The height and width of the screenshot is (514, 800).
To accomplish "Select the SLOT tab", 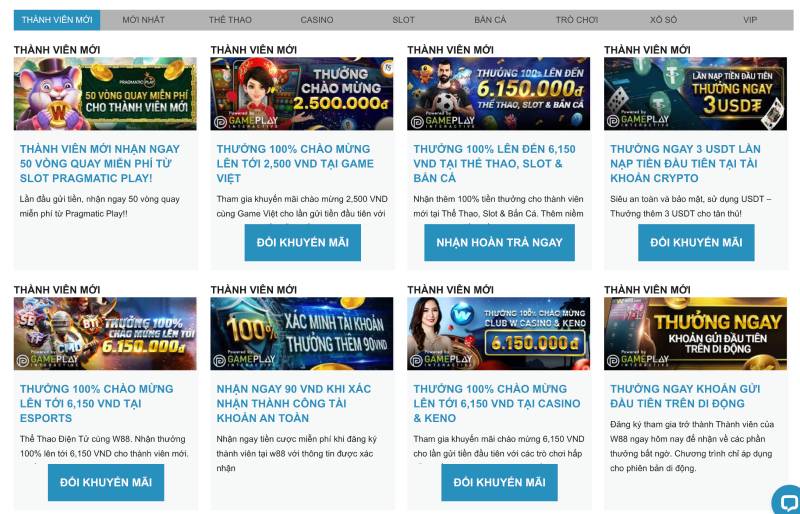I will [x=403, y=20].
